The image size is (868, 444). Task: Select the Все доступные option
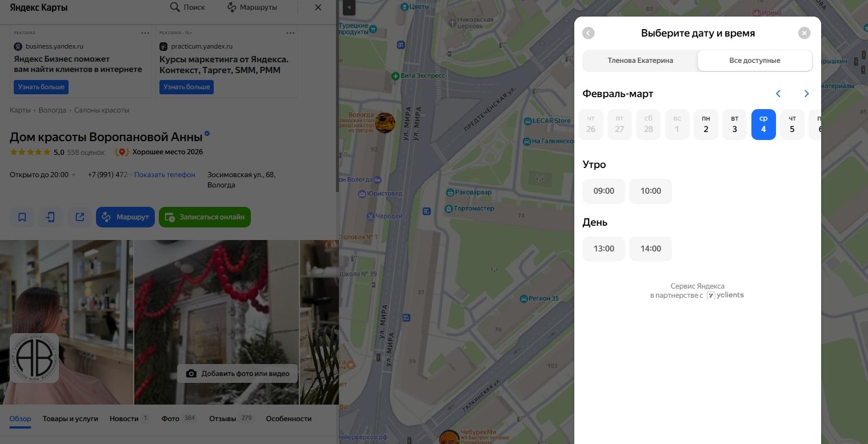click(x=754, y=61)
